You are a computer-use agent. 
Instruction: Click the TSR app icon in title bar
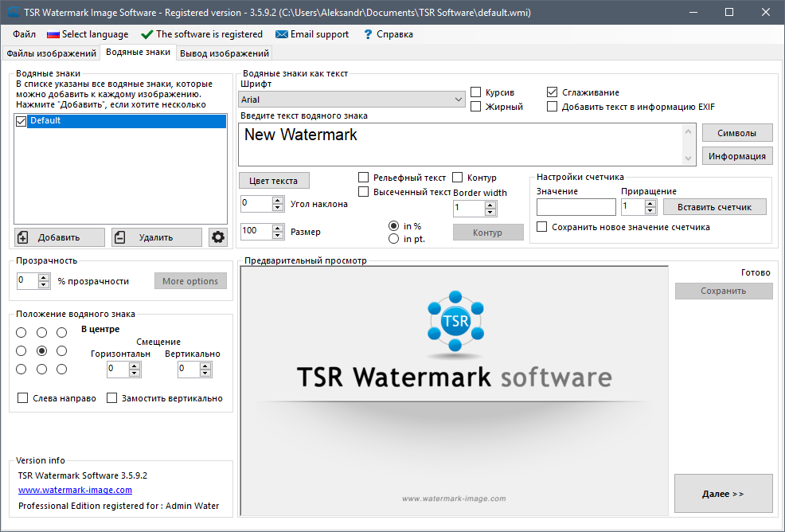tap(14, 12)
